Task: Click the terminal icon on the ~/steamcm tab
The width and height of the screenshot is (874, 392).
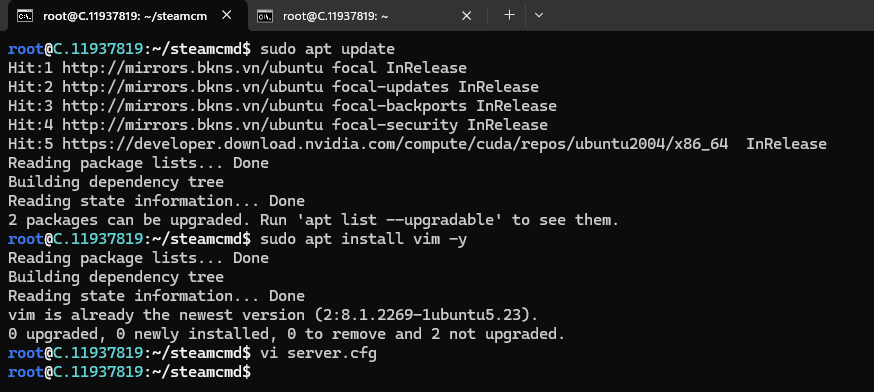Action: (x=25, y=16)
